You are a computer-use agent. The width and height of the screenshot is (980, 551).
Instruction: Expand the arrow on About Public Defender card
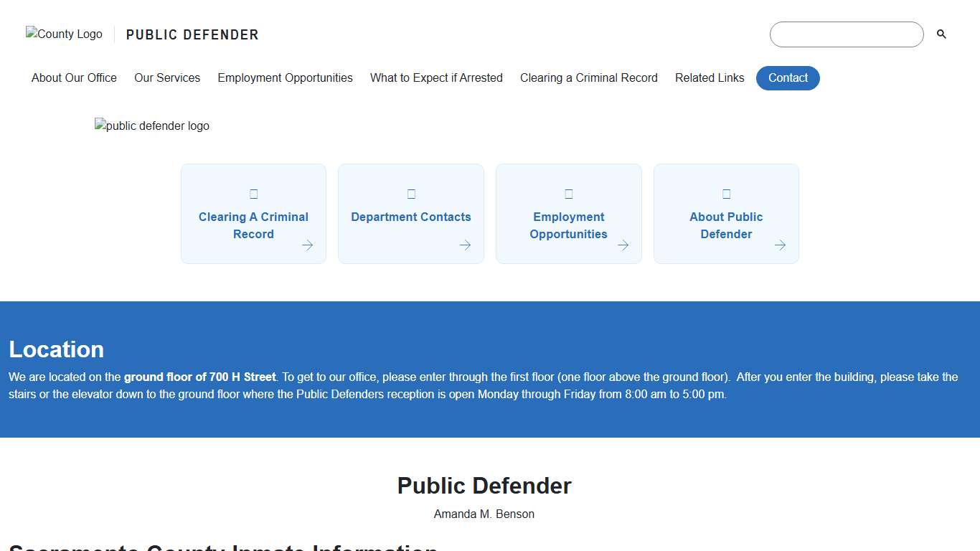780,245
